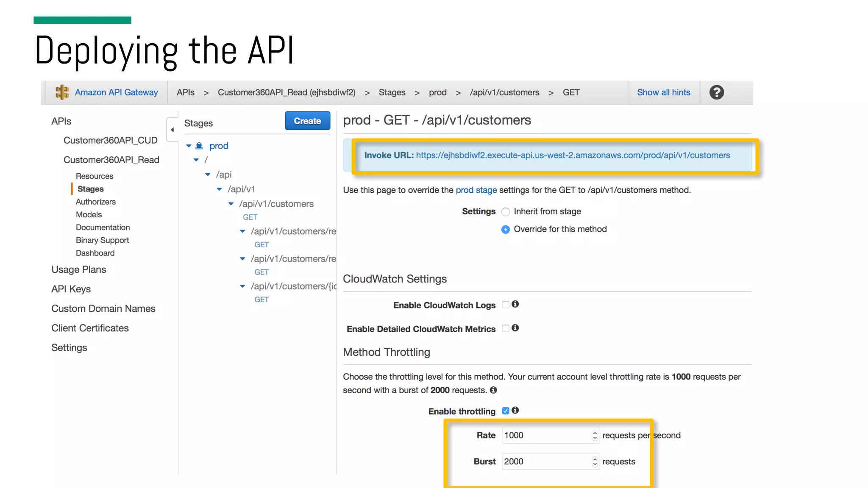The image size is (868, 488).
Task: Open the Invoke URL link
Action: tap(573, 155)
